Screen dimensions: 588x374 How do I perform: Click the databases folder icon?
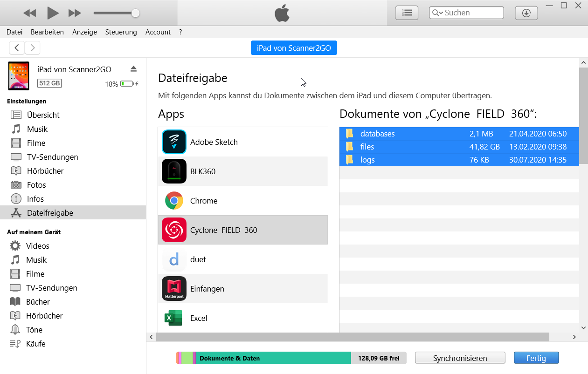point(350,134)
